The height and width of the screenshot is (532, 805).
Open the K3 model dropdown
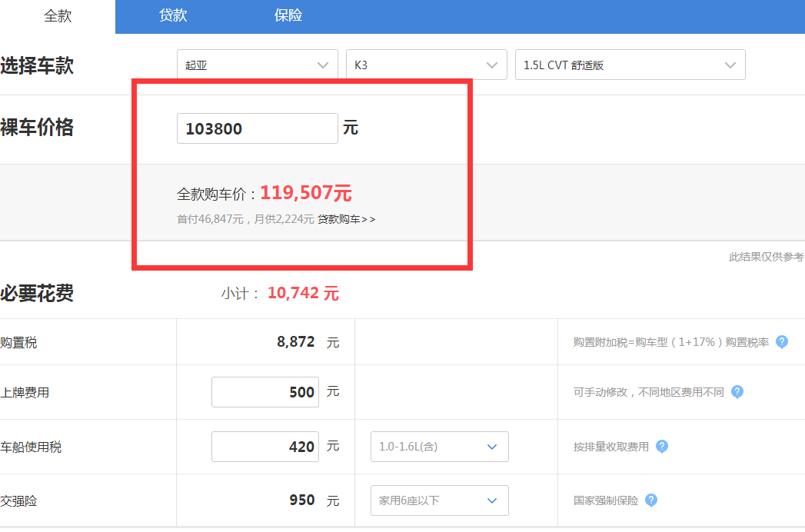(x=427, y=65)
